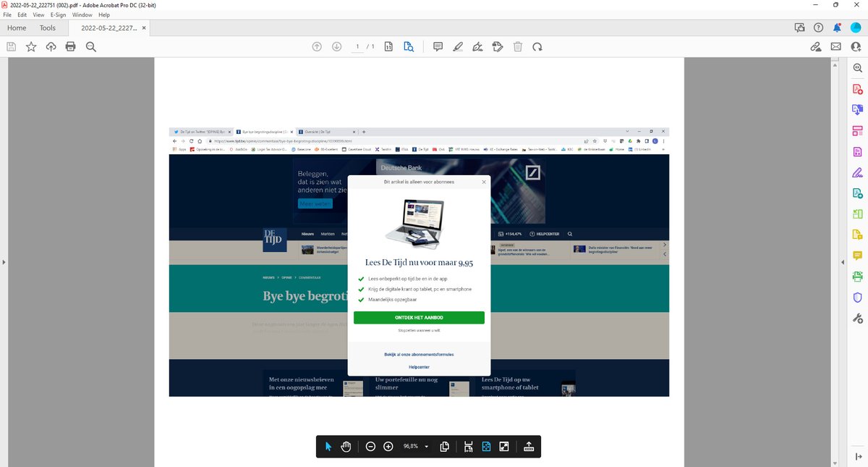Open the yellow Comment tool in sidebar
868x467 pixels.
[x=858, y=256]
